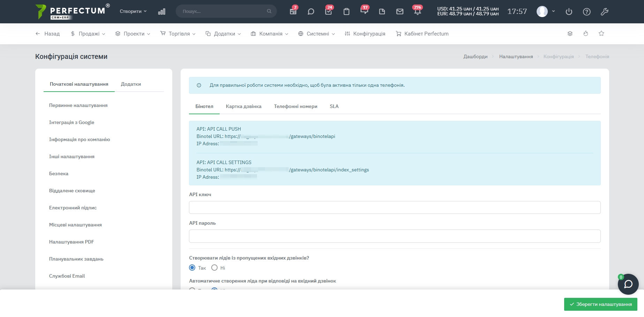The width and height of the screenshot is (644, 317).
Task: Click the help question mark icon
Action: tap(586, 12)
